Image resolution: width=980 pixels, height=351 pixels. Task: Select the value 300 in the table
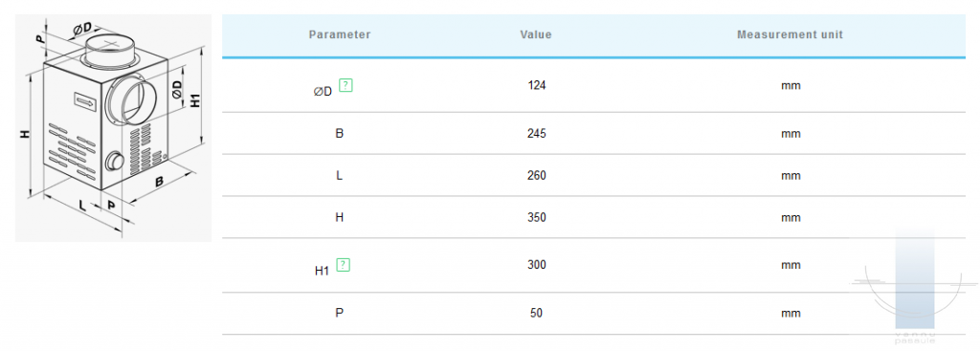536,265
